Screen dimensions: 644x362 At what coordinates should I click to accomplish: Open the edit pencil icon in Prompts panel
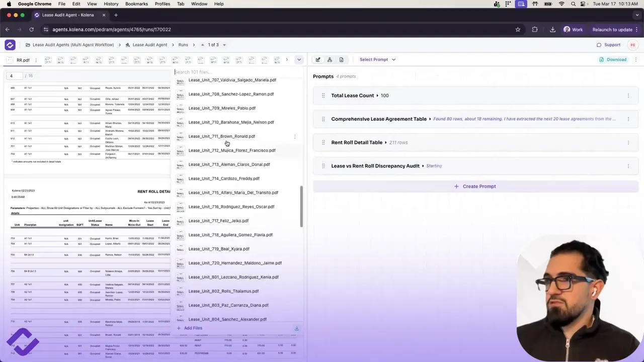point(317,59)
